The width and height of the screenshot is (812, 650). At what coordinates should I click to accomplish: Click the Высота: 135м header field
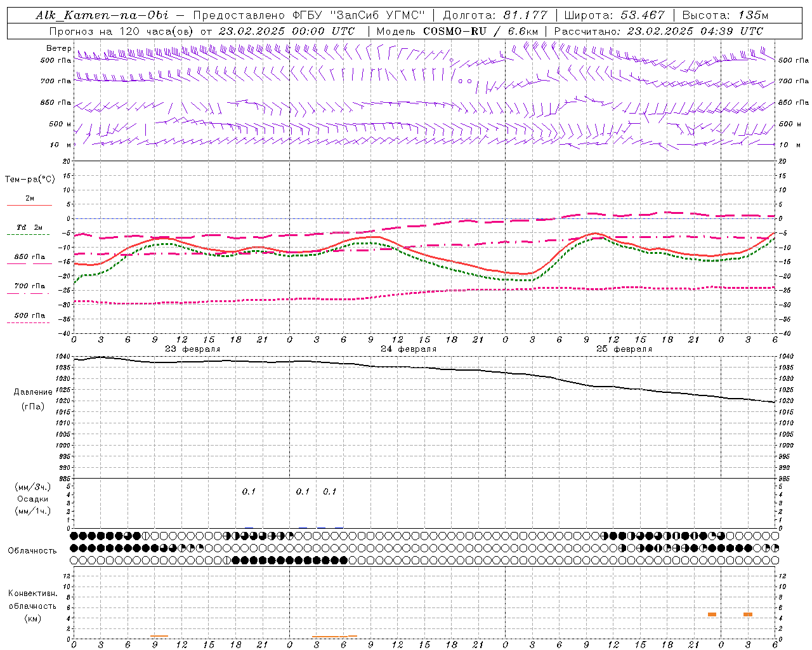tap(724, 15)
